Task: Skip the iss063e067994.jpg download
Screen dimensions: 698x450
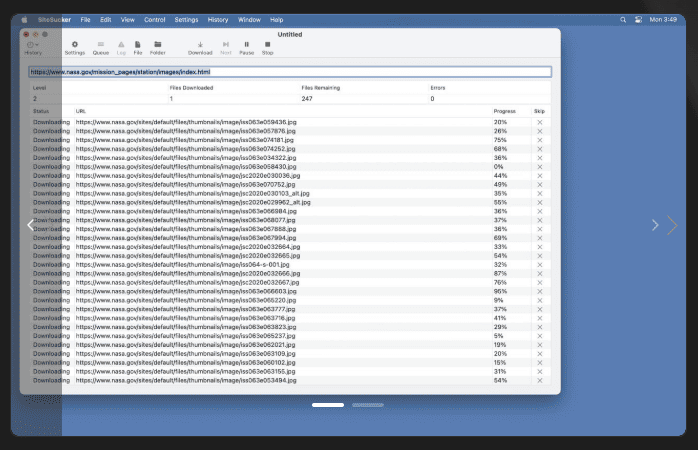Action: click(540, 238)
